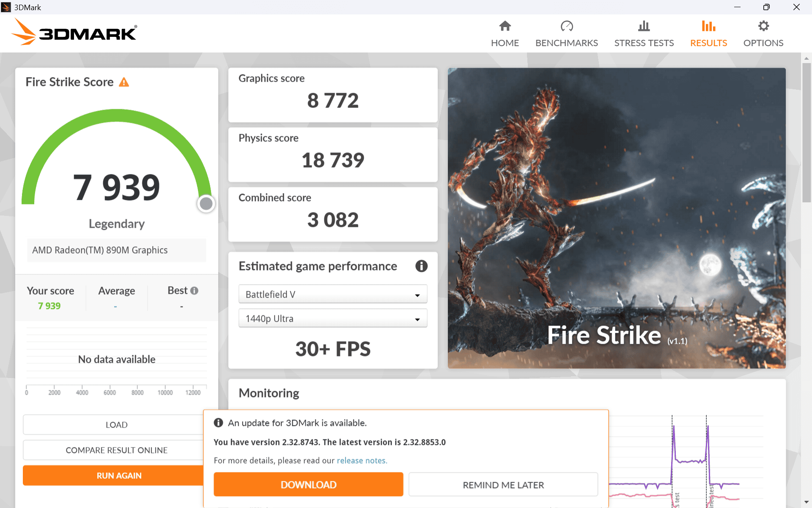This screenshot has width=812, height=508.
Task: Open the Battlefield V game selector
Action: click(x=332, y=294)
